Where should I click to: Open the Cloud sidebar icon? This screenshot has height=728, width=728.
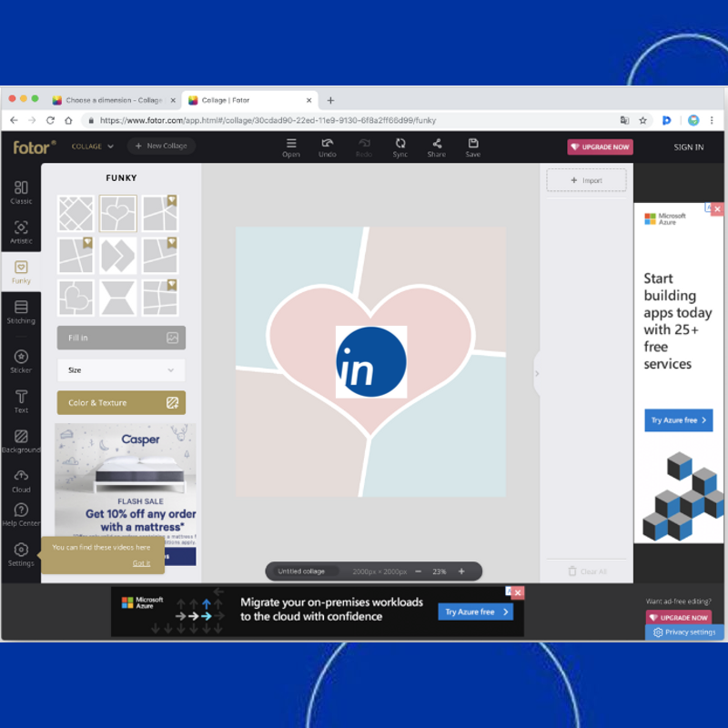21,481
